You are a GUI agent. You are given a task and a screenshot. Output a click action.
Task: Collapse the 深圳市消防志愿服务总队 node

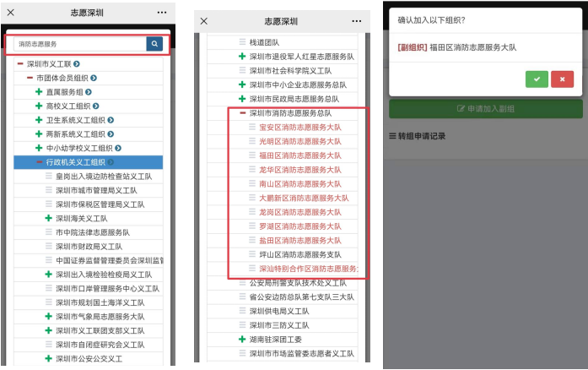[x=242, y=113]
